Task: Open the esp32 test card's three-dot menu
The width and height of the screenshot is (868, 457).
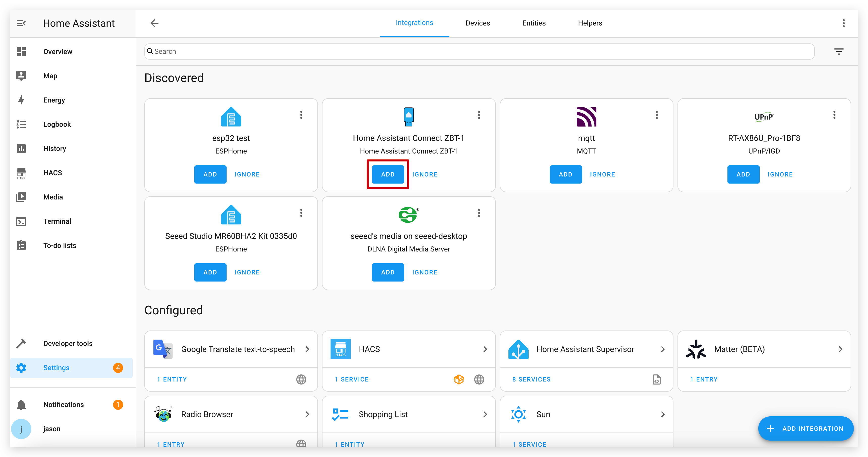Action: 301,115
